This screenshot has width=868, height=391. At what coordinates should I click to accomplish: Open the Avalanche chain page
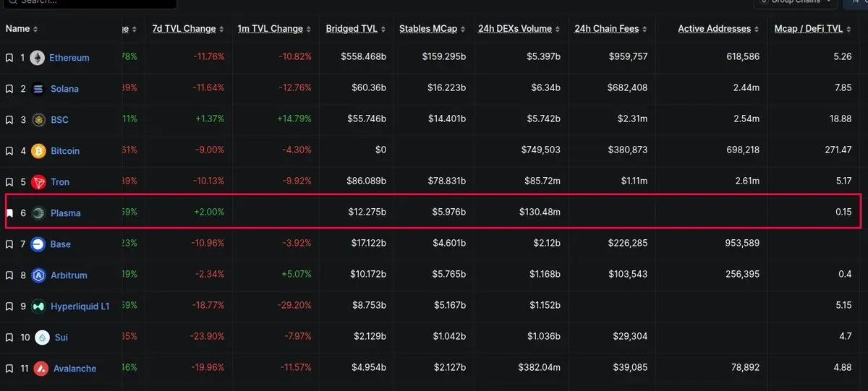tap(75, 369)
